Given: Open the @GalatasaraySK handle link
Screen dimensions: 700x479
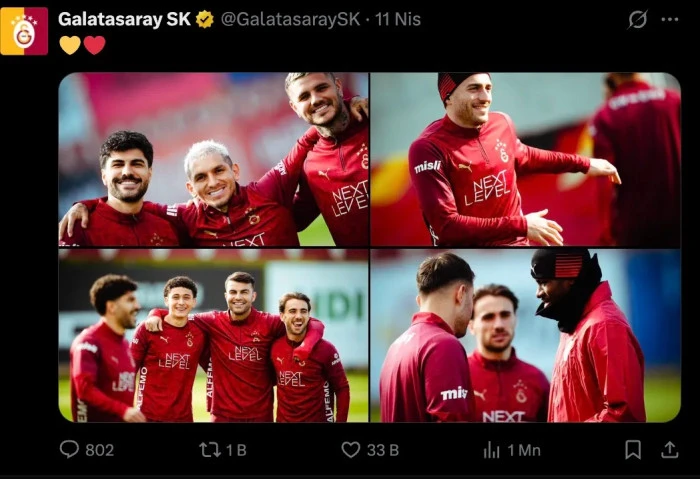Looking at the screenshot, I should [291, 19].
